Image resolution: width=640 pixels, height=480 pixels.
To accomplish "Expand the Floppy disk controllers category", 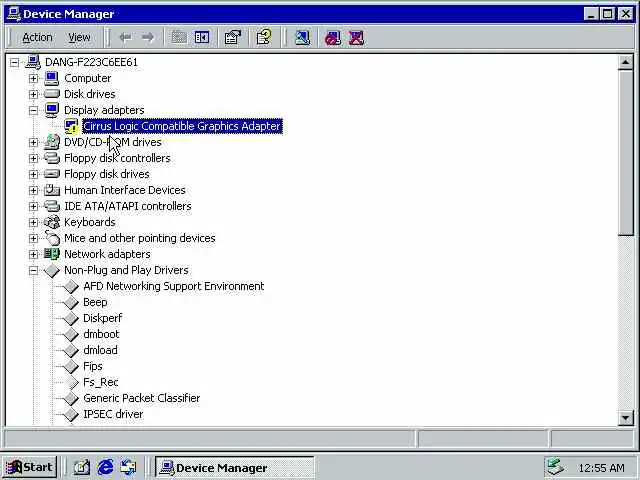I will click(x=33, y=158).
